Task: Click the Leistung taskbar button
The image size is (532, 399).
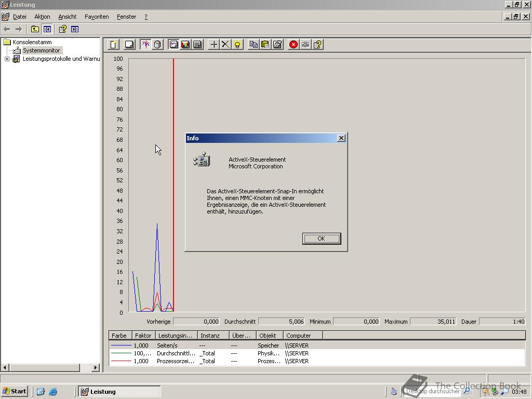Action: tap(119, 392)
